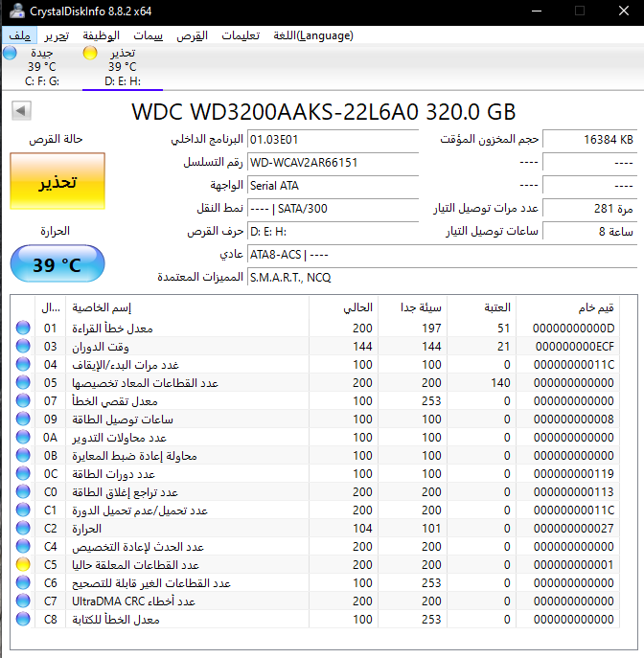Click the blue status icon of attribute C0
The width and height of the screenshot is (644, 658).
coord(23,491)
